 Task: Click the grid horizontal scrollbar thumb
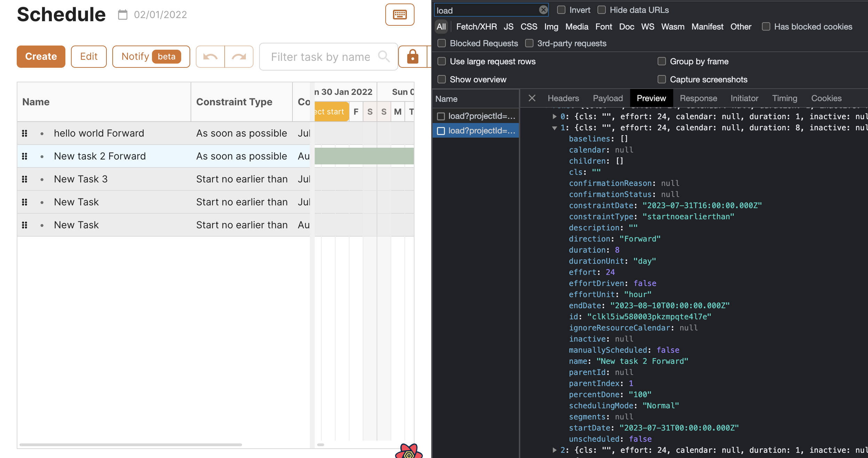[131, 444]
